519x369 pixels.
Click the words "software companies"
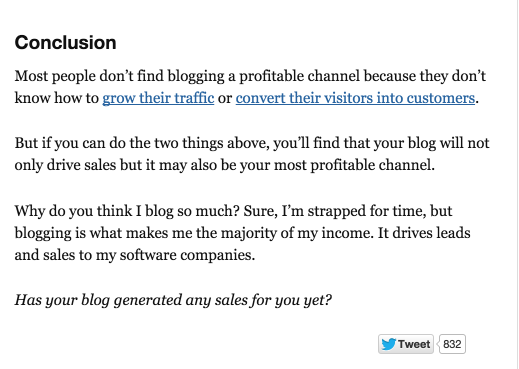point(187,255)
